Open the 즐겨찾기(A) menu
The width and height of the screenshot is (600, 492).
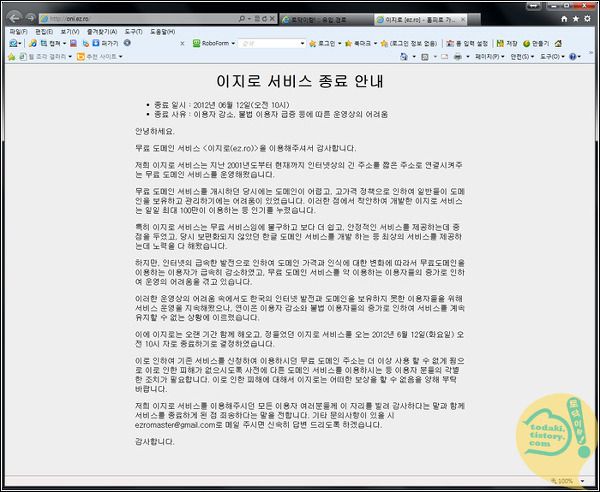pyautogui.click(x=102, y=32)
